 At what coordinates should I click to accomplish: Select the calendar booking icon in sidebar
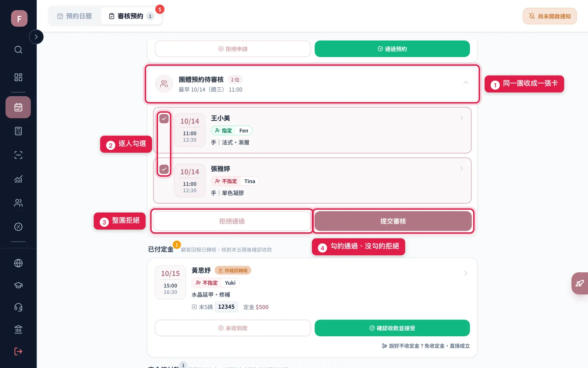coord(18,107)
